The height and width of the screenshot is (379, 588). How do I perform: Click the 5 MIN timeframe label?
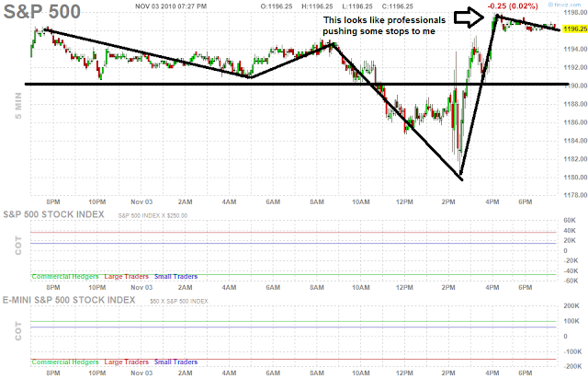pyautogui.click(x=18, y=106)
